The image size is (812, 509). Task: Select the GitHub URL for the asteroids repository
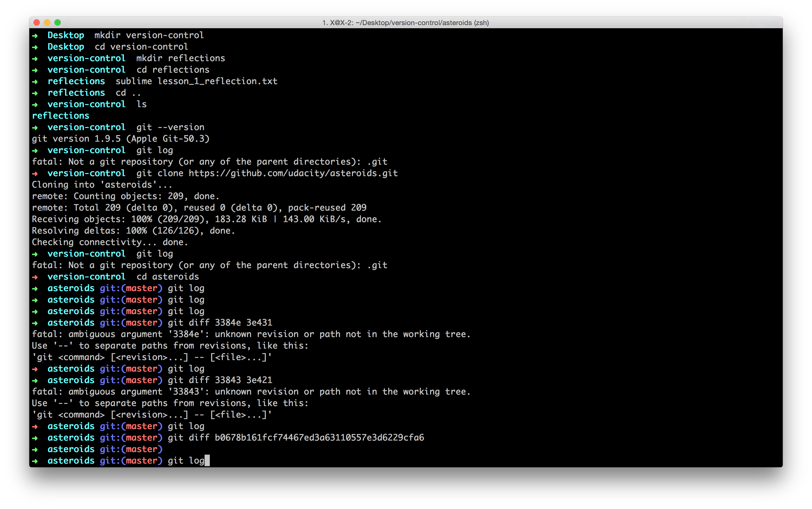(293, 173)
